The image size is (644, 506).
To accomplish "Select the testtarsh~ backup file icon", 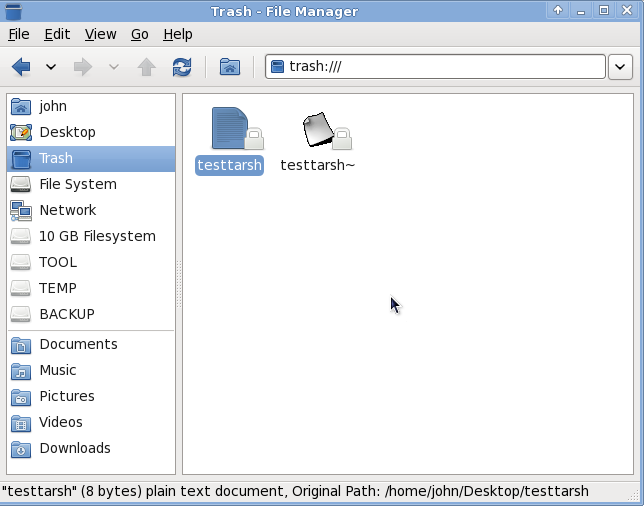I will point(317,130).
